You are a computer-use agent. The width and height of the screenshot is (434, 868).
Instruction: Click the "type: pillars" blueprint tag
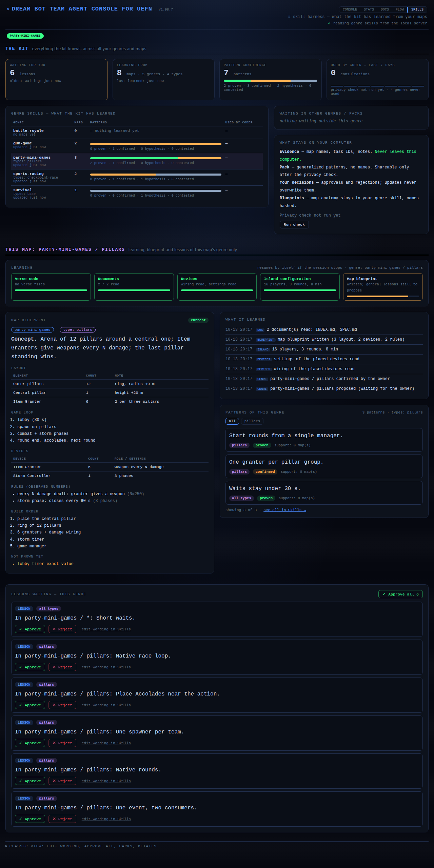pos(78,330)
